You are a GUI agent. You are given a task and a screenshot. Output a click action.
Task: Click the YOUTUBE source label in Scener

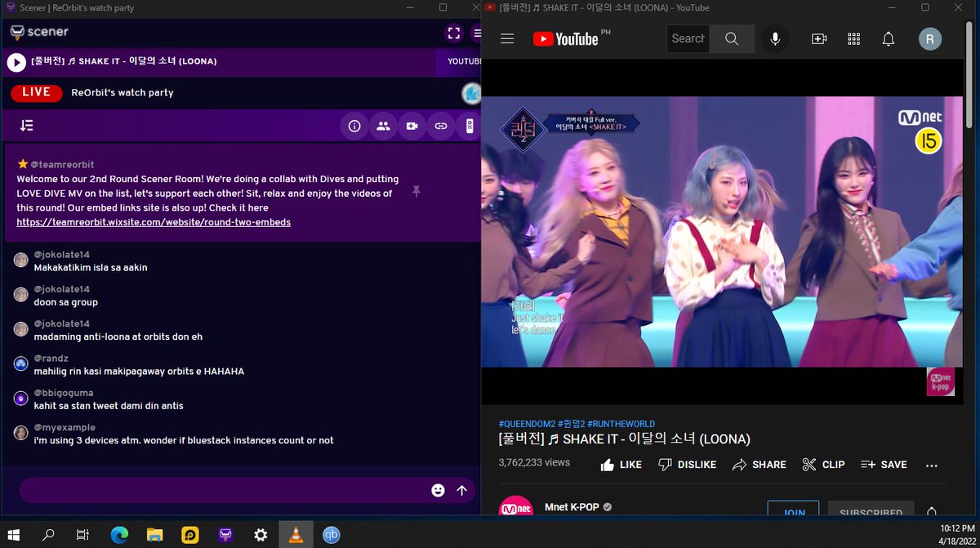(464, 61)
